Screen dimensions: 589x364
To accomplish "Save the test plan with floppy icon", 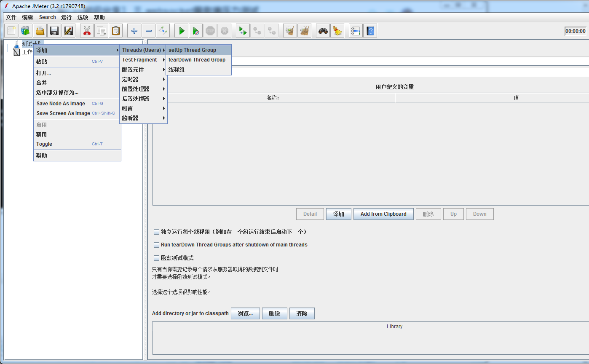I will click(54, 31).
